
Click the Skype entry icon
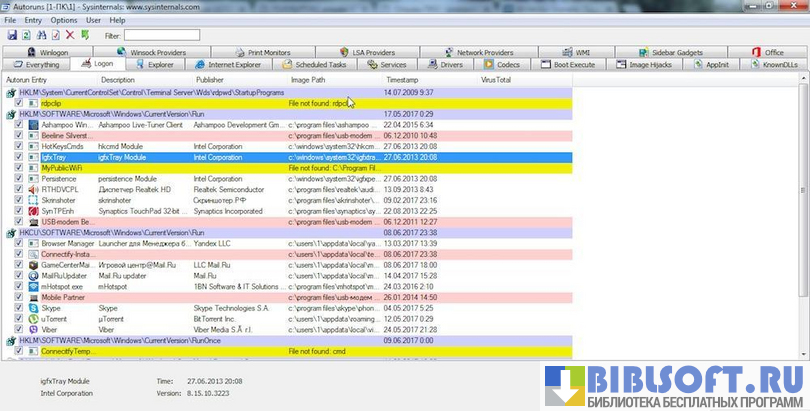tap(34, 309)
